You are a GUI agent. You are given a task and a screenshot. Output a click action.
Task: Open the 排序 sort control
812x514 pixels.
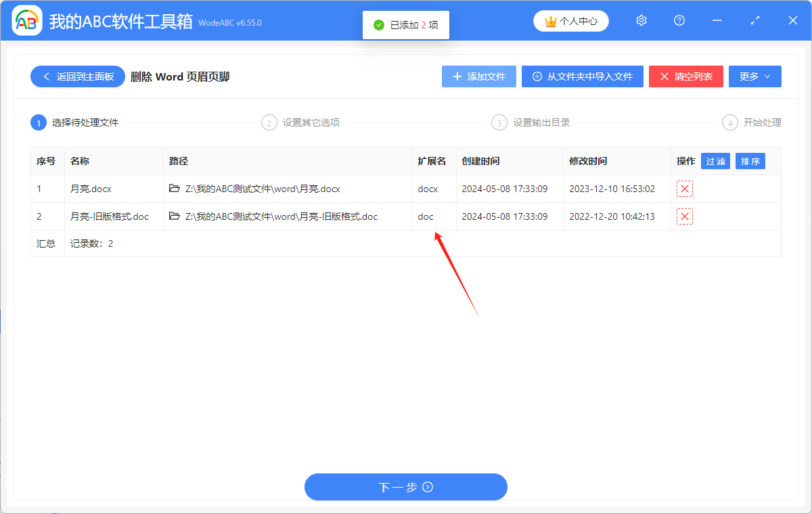click(750, 161)
